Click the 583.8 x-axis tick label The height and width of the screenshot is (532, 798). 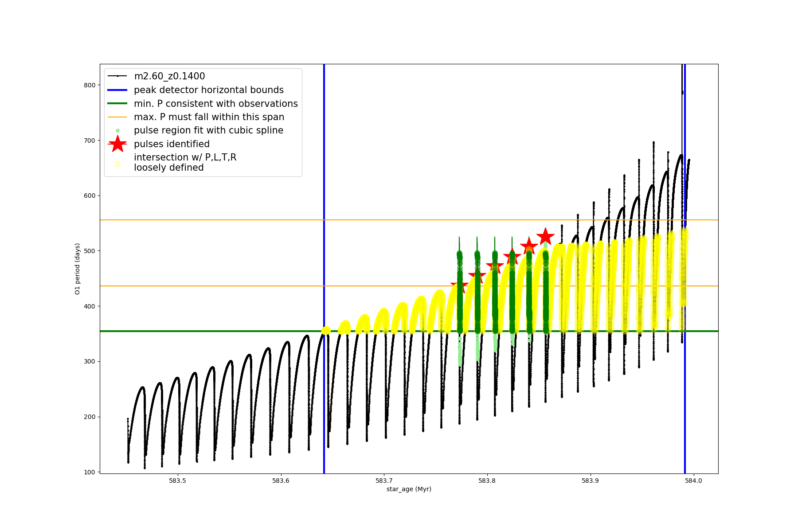487,481
